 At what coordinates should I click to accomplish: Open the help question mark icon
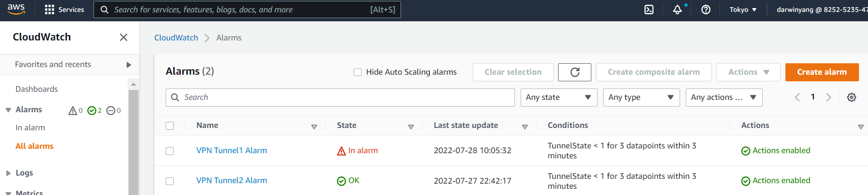coord(706,10)
